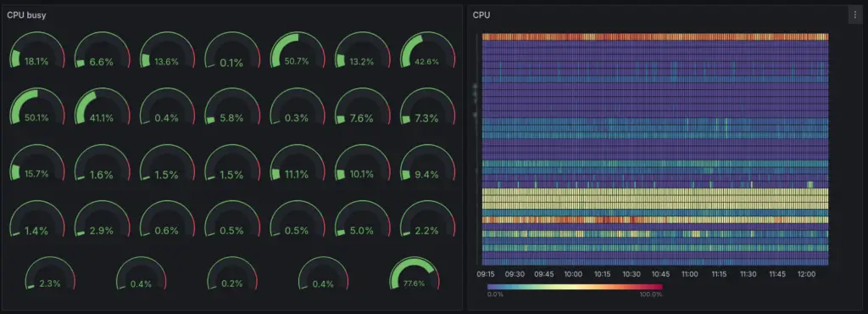
Task: Click the 11:15 time axis label
Action: coord(719,274)
